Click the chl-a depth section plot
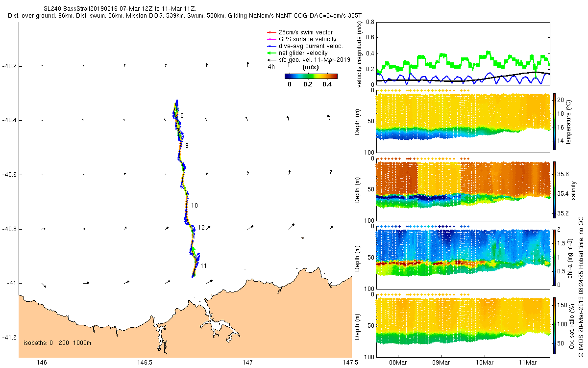 463,253
